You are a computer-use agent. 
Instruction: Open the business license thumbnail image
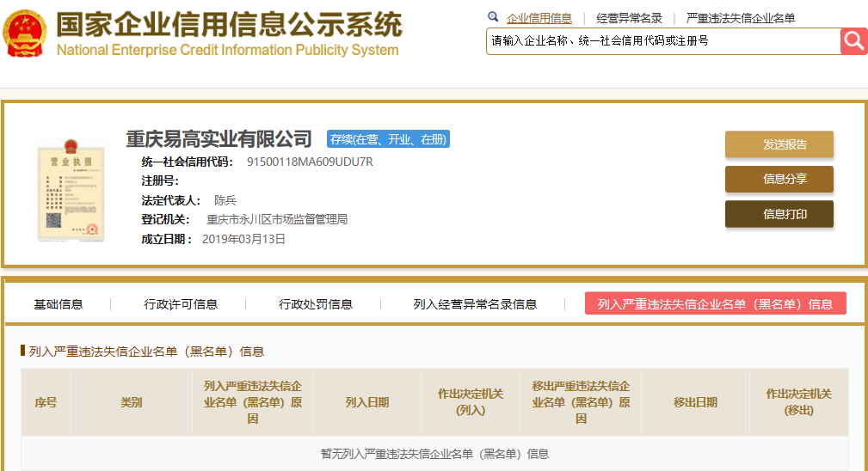click(71, 190)
